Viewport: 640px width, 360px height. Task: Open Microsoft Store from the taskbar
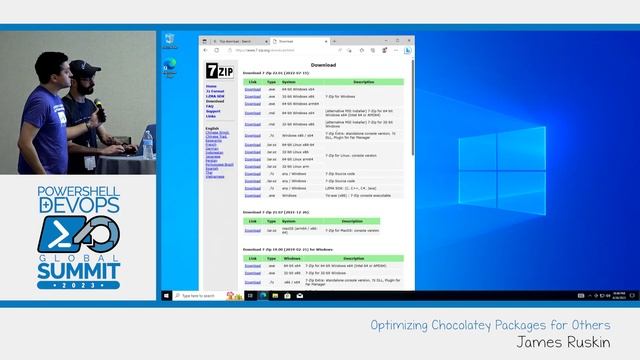(x=287, y=296)
